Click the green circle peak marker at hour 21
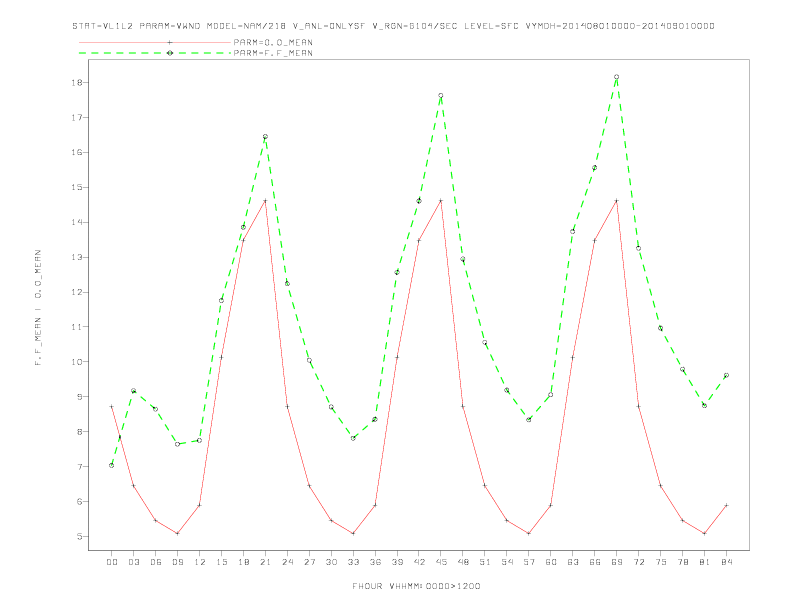 [x=265, y=137]
